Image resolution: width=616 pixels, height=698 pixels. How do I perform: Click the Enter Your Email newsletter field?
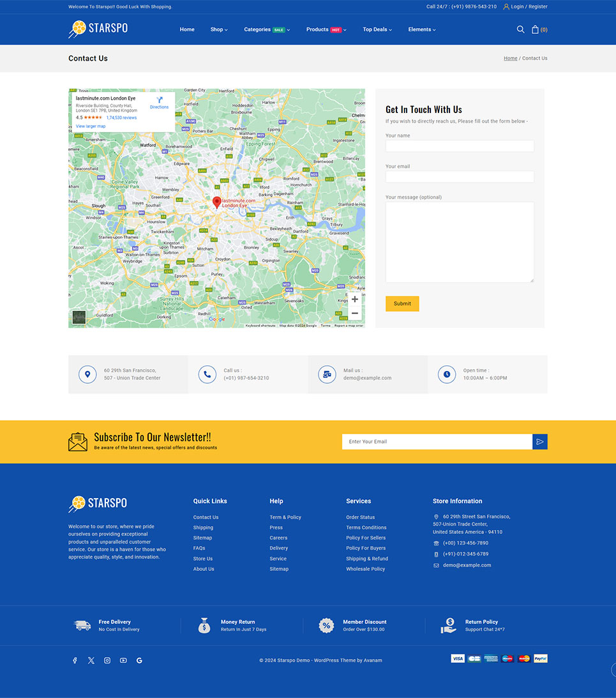coord(437,441)
